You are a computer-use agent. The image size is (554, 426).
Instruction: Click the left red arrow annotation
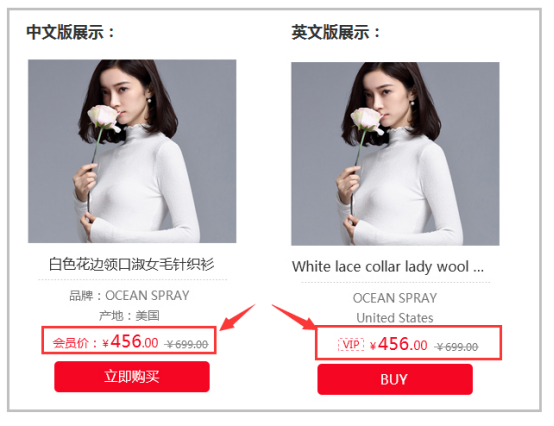click(237, 317)
